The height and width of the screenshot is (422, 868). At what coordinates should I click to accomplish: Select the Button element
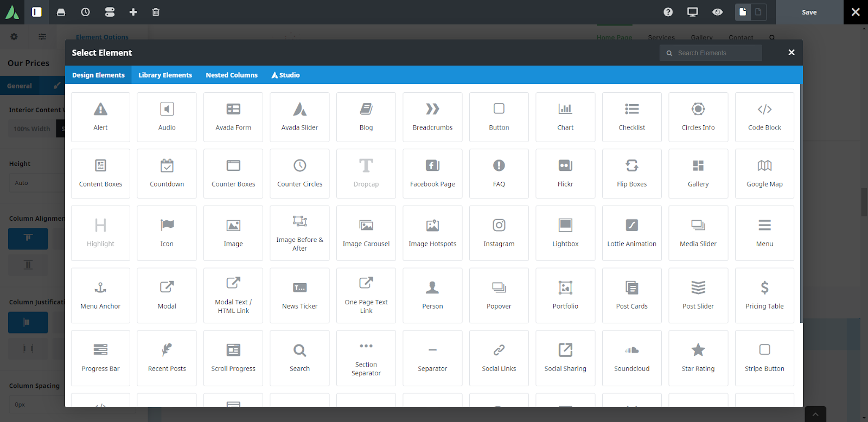(x=499, y=117)
